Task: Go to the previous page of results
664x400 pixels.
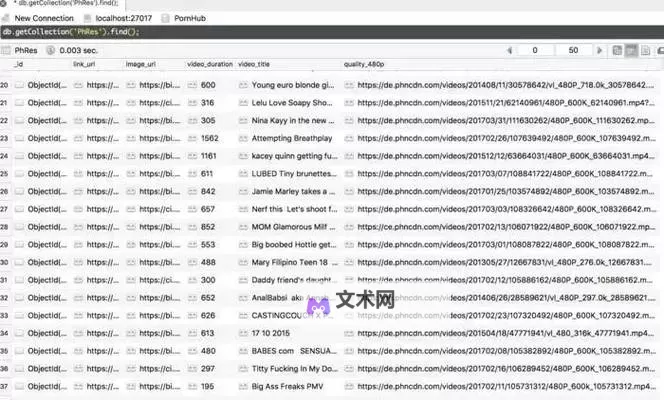Action: pos(509,50)
